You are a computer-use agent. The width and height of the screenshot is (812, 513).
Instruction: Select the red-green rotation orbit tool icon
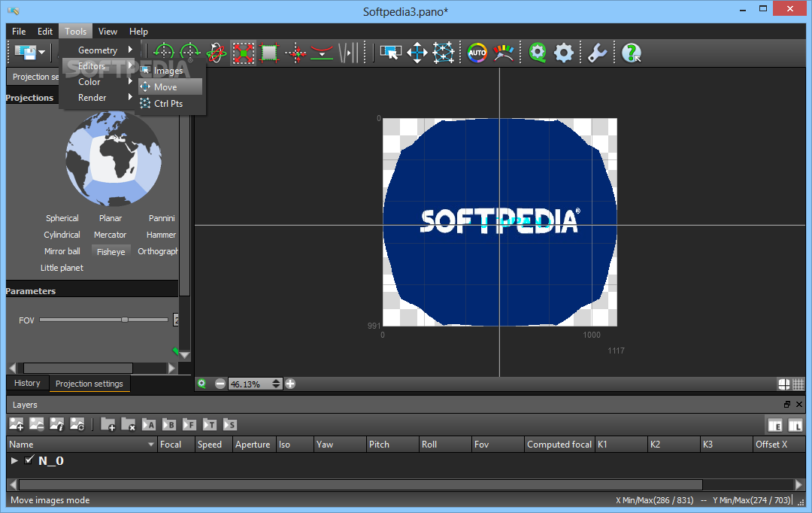tap(216, 53)
